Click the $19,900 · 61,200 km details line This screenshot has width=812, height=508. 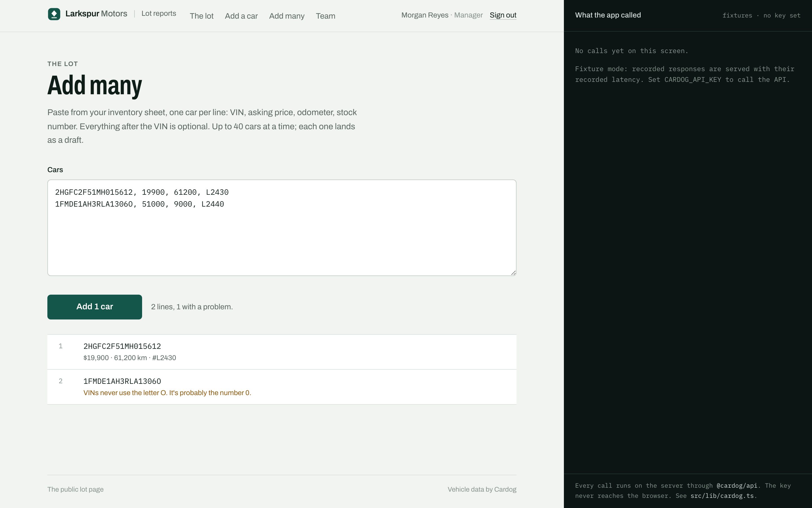129,358
